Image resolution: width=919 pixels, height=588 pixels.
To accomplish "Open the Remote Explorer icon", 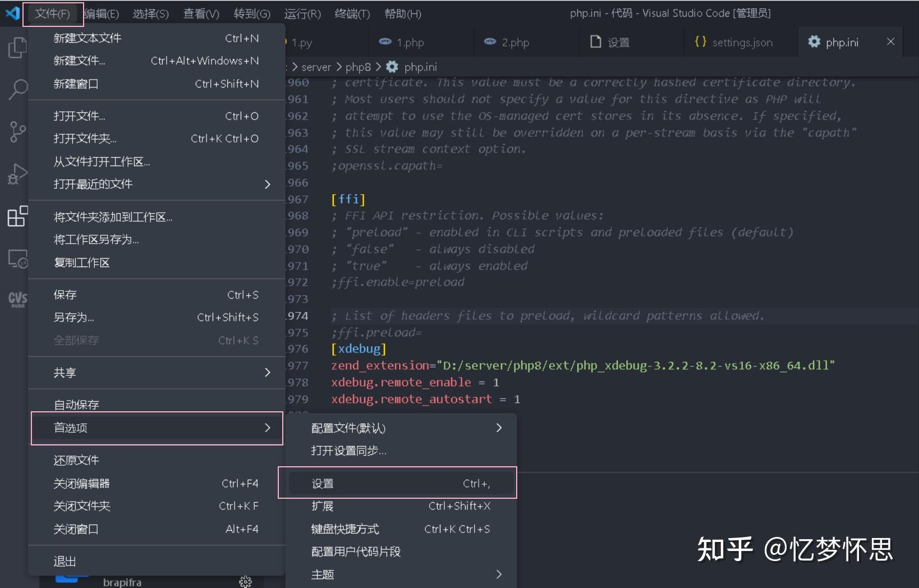I will coord(17,259).
